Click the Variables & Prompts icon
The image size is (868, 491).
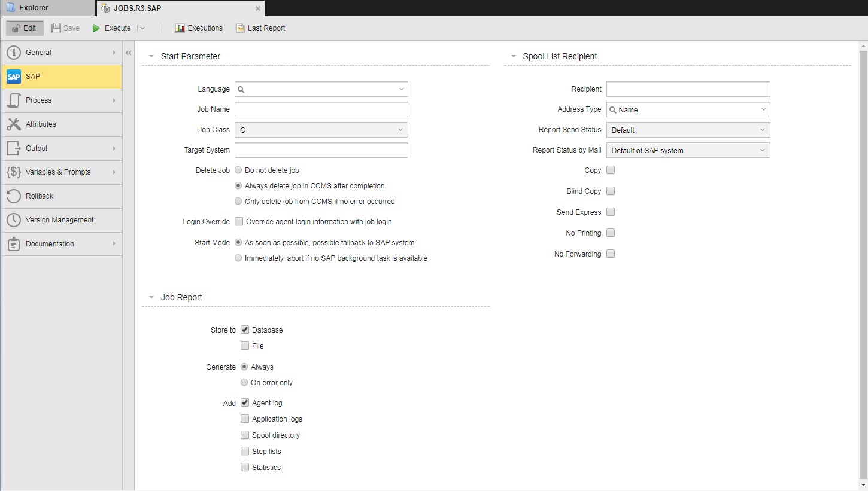[14, 172]
